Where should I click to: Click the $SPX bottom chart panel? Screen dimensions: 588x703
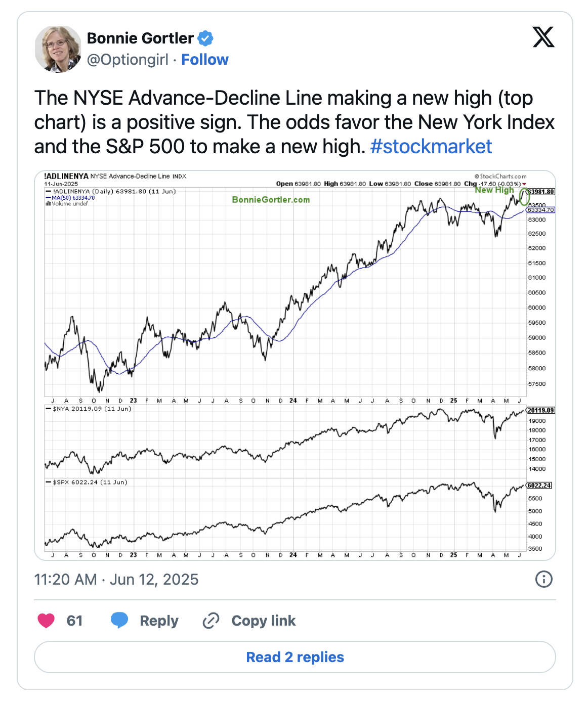click(x=283, y=516)
